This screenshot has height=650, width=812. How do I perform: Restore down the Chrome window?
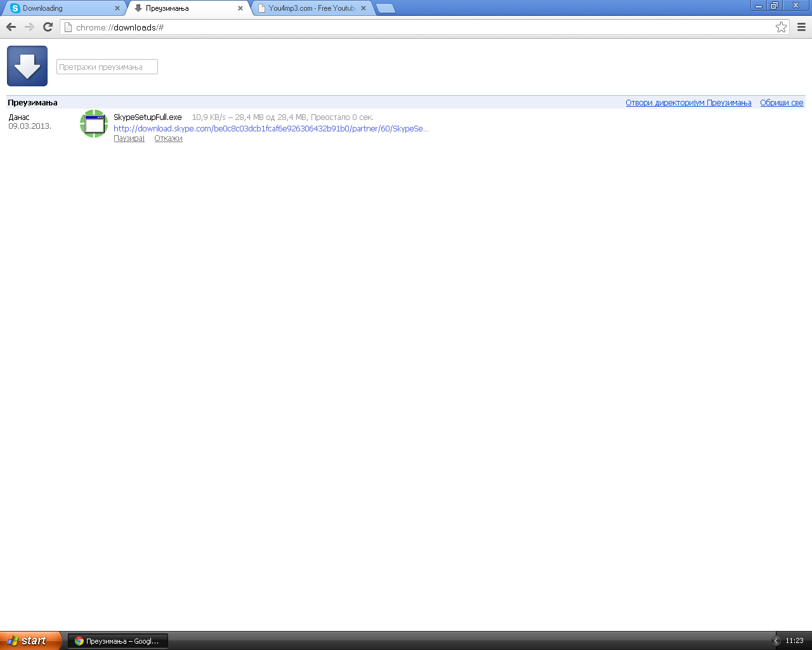(x=774, y=6)
